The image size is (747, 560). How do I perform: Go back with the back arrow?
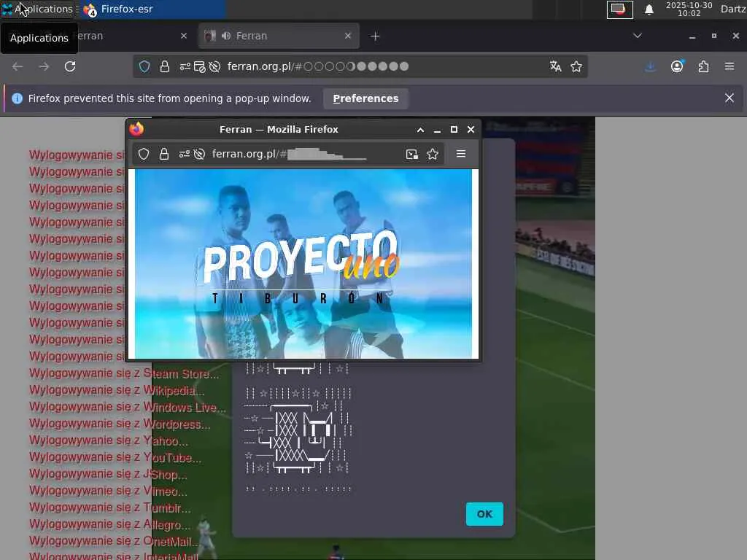[x=18, y=66]
